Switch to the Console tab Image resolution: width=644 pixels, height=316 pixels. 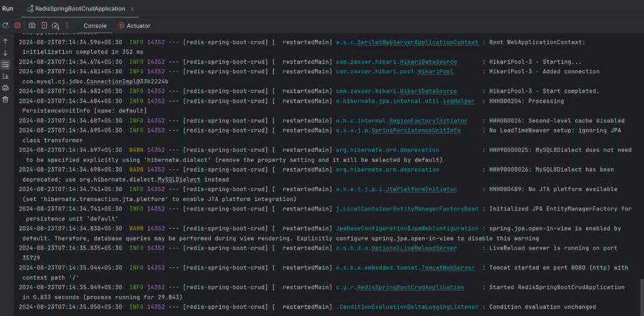95,25
